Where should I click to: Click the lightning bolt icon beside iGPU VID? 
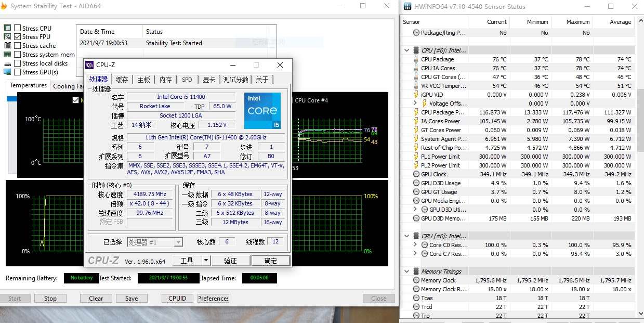[416, 95]
